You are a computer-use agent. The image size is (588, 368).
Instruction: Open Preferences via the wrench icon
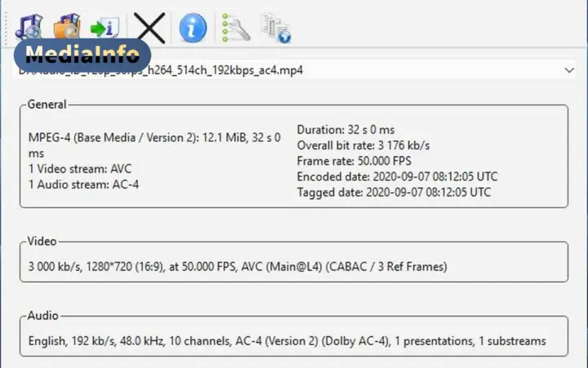(x=235, y=27)
